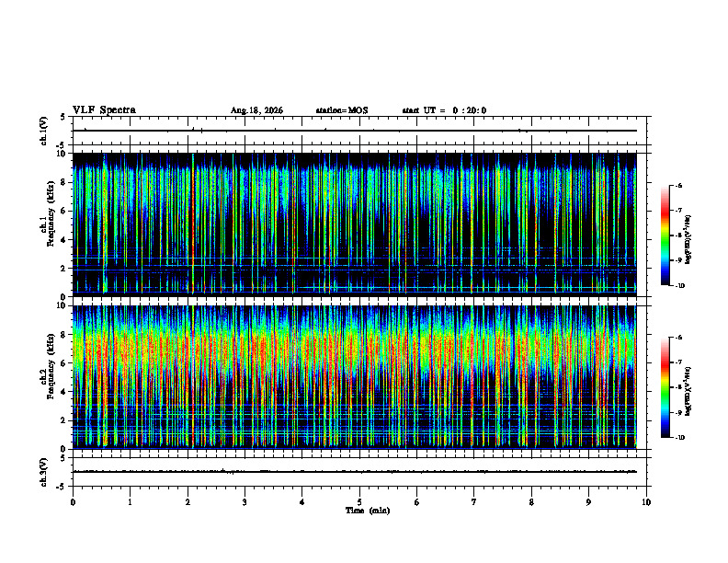Click the "0" tick on the time axis

pyautogui.click(x=73, y=502)
